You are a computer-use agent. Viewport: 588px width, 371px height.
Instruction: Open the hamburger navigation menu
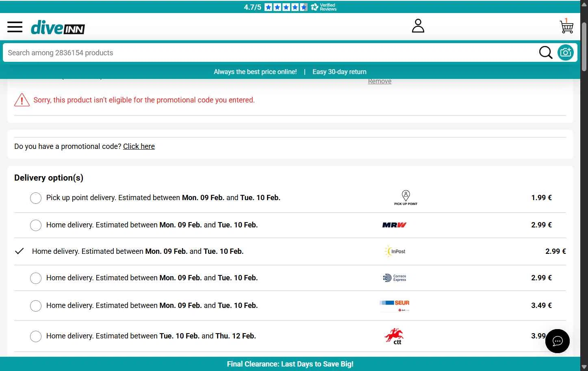[15, 27]
